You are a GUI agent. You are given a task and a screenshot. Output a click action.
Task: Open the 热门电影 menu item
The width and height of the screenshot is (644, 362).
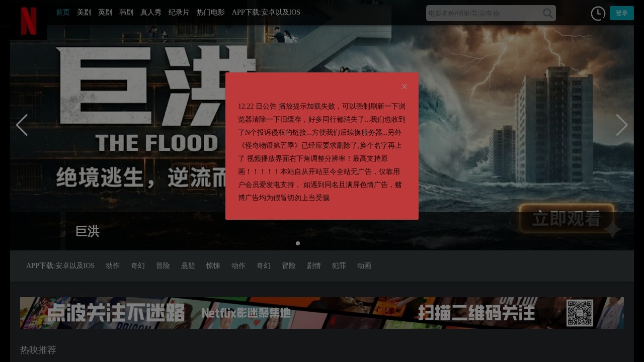[210, 13]
